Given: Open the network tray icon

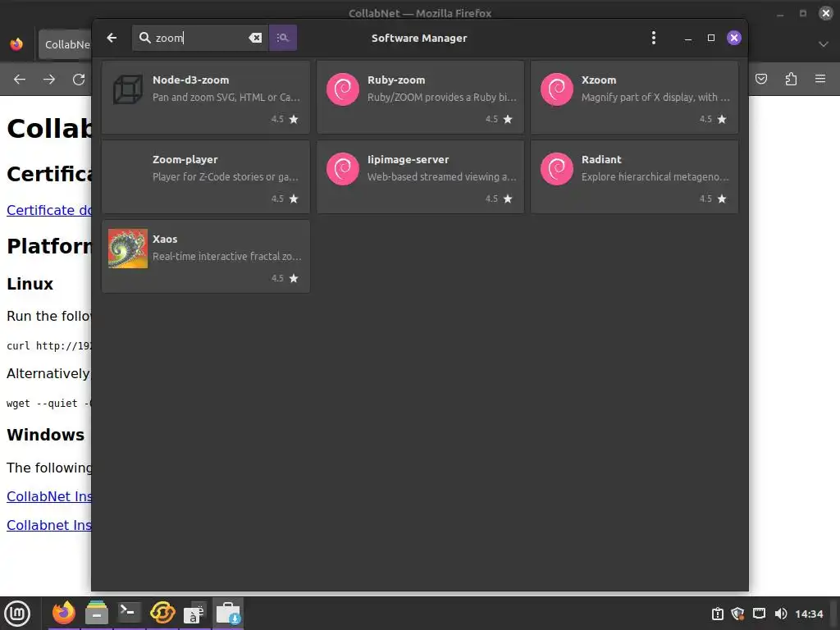Looking at the screenshot, I should 759,614.
